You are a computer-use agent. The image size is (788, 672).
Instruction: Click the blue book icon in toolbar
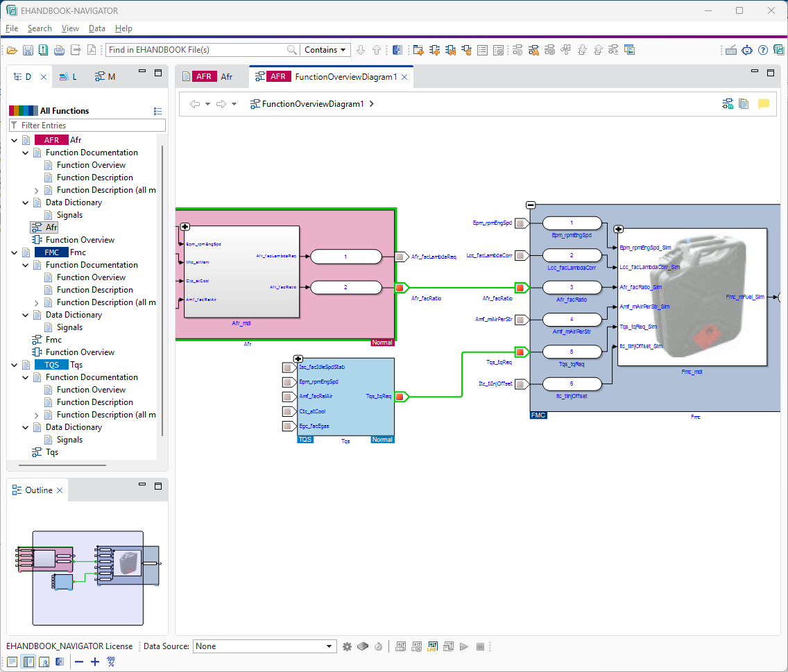(x=397, y=50)
